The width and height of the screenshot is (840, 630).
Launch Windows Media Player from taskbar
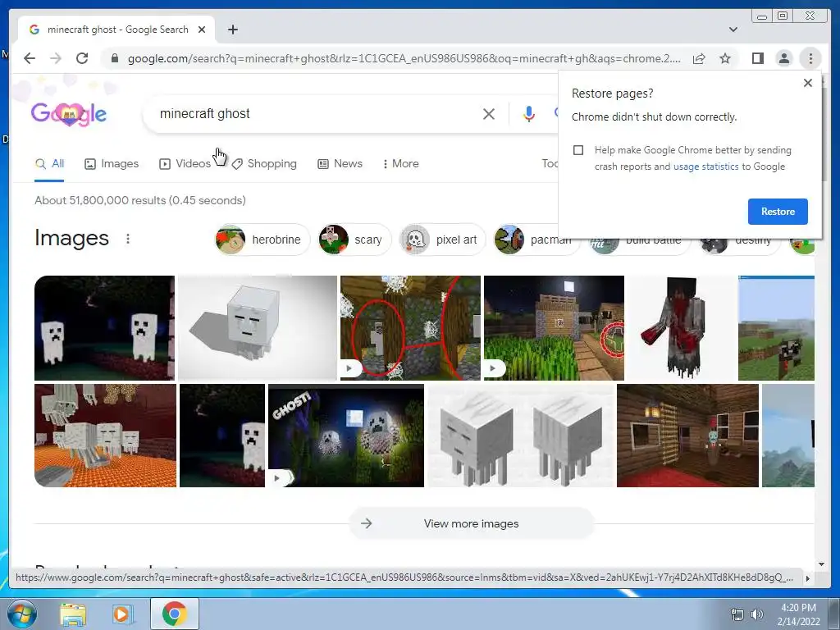click(122, 614)
